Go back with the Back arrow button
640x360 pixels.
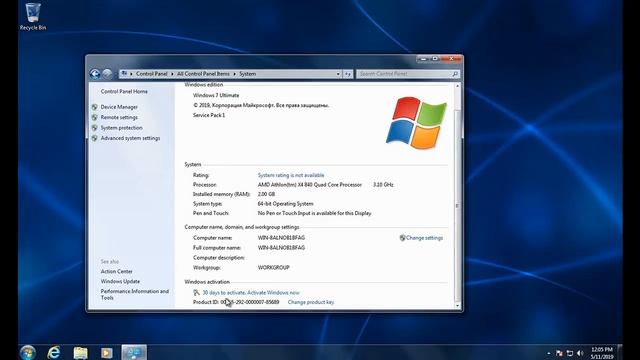(x=95, y=74)
